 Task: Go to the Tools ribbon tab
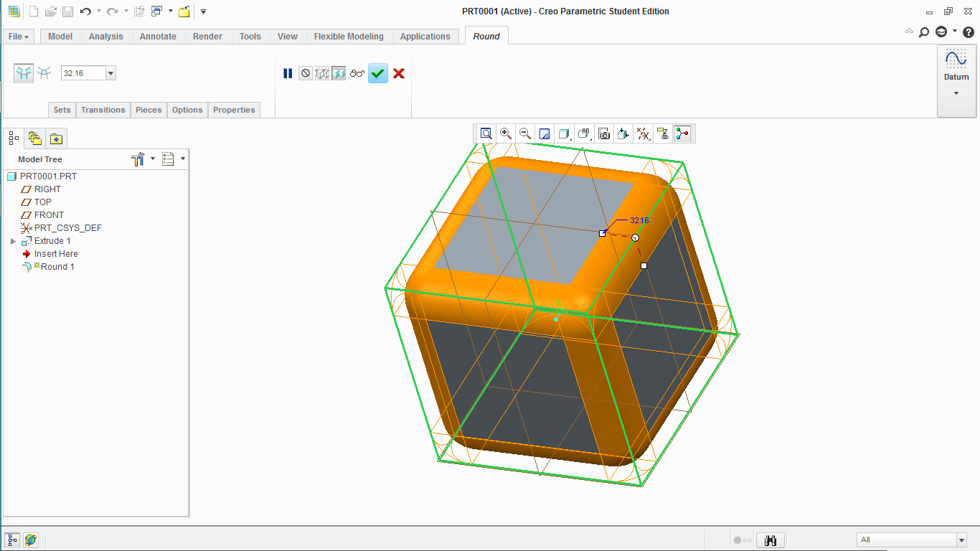click(x=250, y=37)
